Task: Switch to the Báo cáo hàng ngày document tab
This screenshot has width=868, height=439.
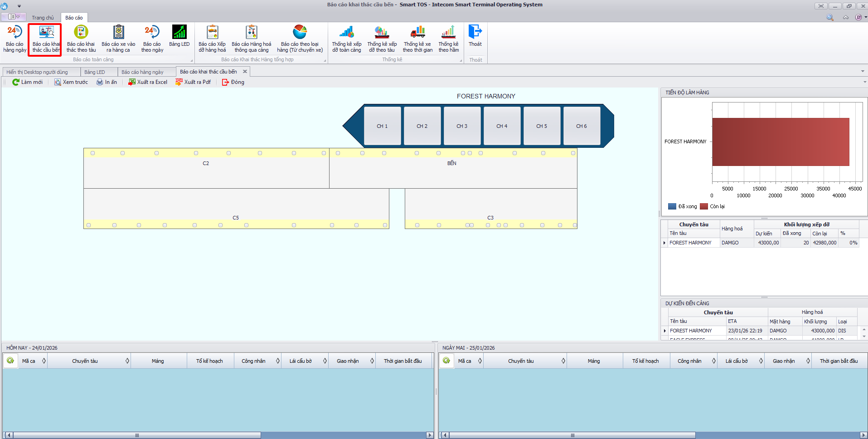Action: [142, 72]
